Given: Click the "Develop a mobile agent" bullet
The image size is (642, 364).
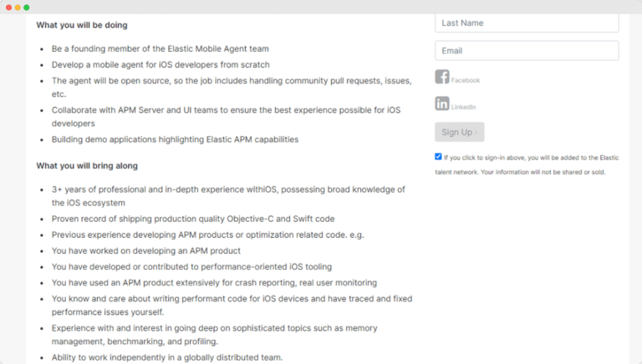Looking at the screenshot, I should click(x=160, y=63).
